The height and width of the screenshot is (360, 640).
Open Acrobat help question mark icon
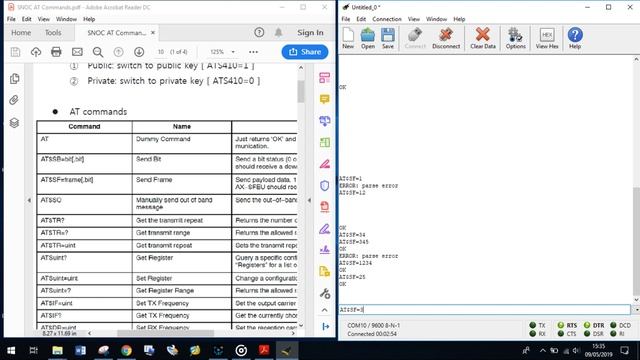259,32
